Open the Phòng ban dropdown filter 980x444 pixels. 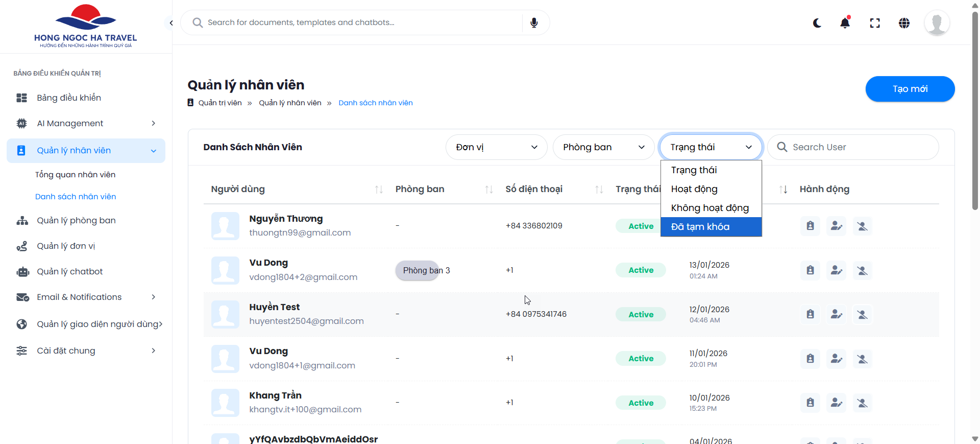(603, 147)
